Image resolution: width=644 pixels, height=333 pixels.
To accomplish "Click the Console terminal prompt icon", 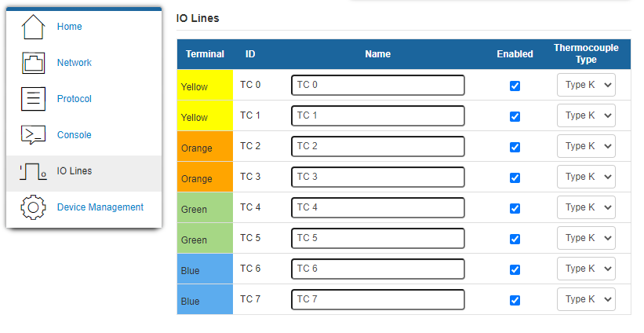I will 33,135.
